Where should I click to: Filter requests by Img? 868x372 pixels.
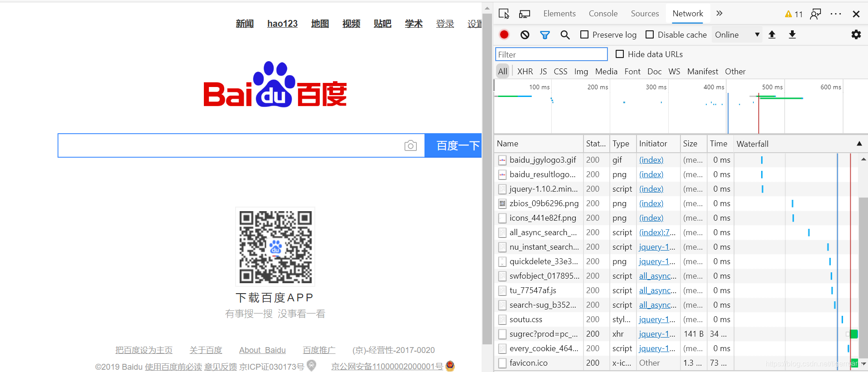tap(581, 72)
